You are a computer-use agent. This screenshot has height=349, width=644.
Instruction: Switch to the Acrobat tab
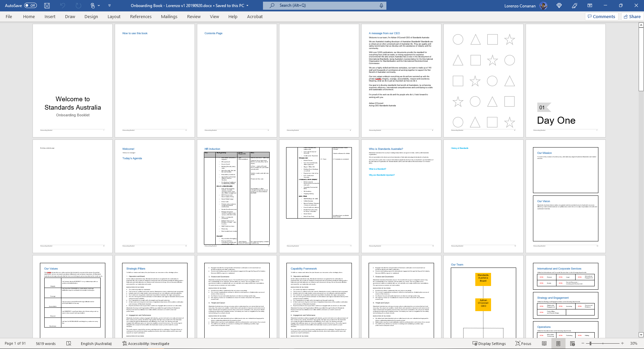(x=255, y=16)
